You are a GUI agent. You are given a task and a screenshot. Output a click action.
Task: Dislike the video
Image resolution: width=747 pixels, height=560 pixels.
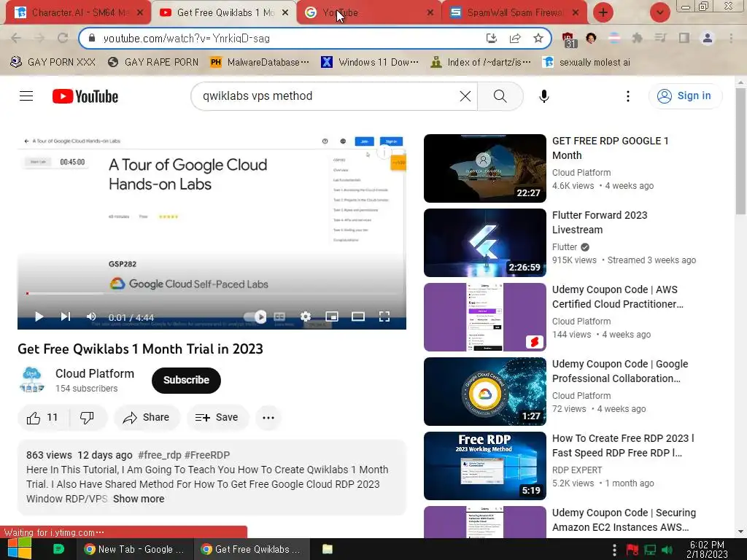(x=88, y=418)
